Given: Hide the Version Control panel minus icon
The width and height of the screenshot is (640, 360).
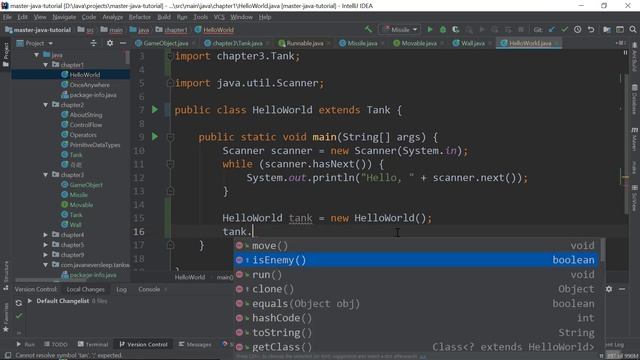Looking at the screenshot, I should [622, 289].
